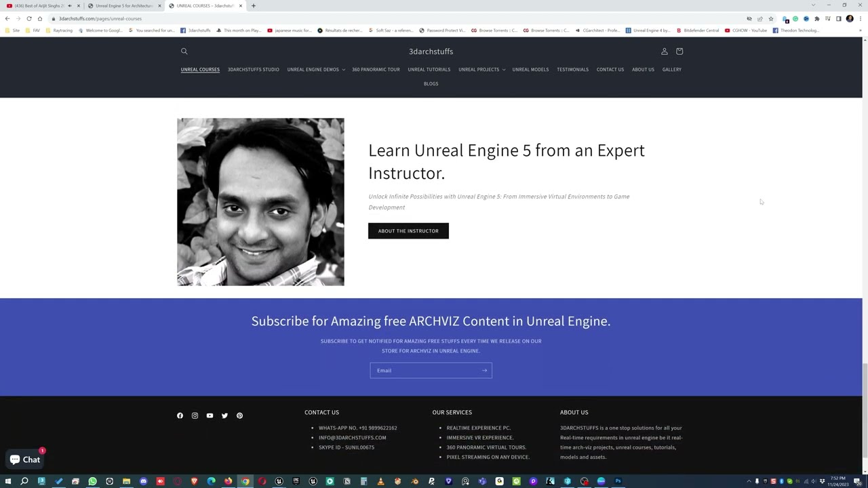Screen dimensions: 868x488
Task: Open the Shopify Chat button
Action: [x=25, y=460]
